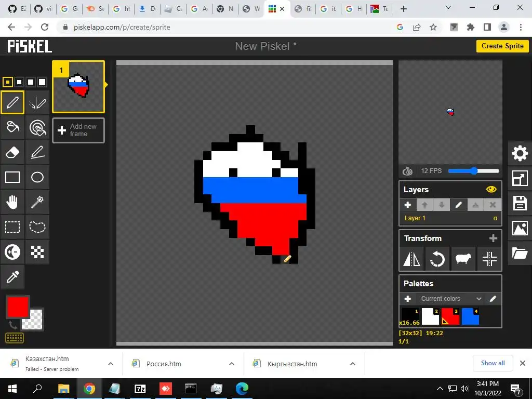Select the Lighten tool

pos(12,252)
